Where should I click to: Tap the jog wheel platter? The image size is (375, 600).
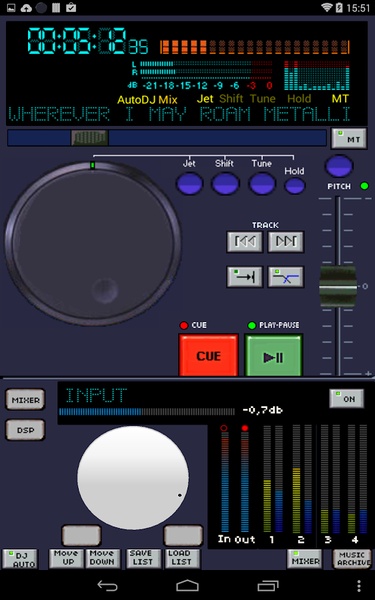[93, 243]
